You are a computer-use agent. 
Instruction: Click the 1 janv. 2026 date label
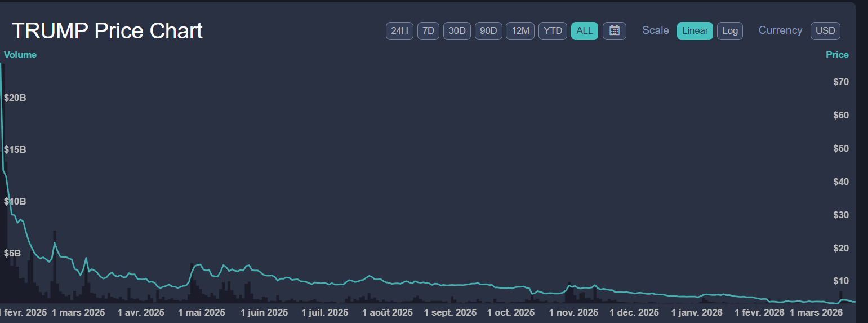coord(697,312)
